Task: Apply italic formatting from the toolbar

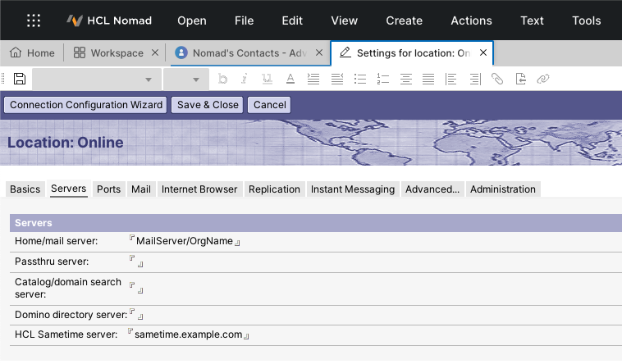Action: 244,79
